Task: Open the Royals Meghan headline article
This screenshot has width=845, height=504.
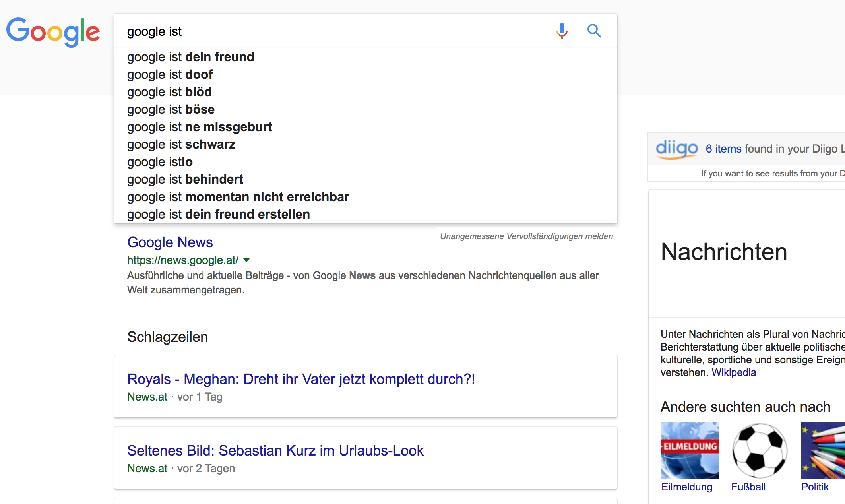Action: point(301,379)
